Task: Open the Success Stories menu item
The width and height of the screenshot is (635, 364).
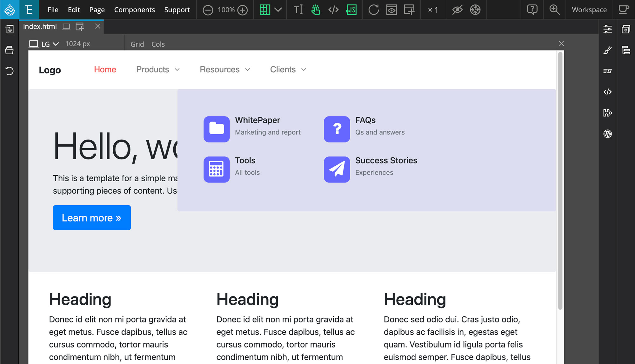Action: point(371,169)
